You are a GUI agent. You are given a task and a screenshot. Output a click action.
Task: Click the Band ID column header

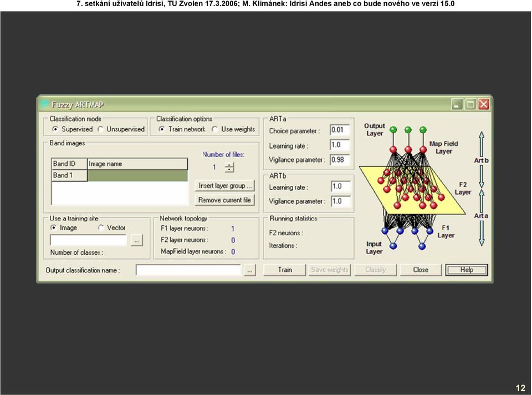tap(69, 164)
